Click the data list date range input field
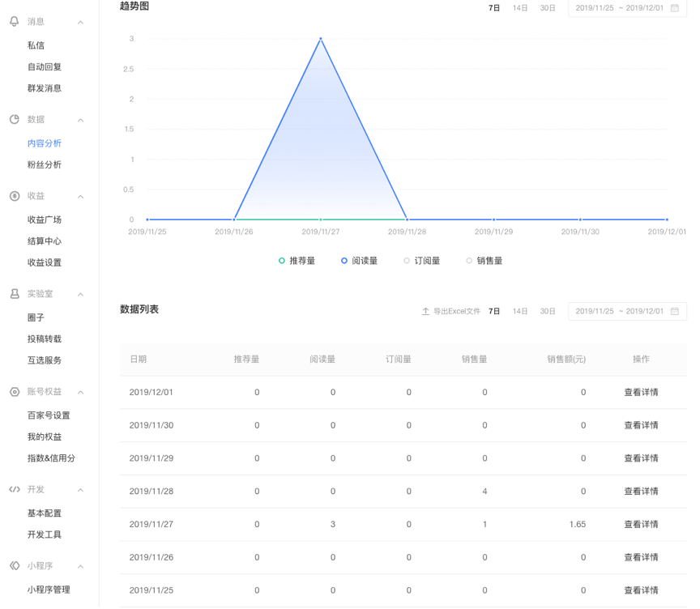Image resolution: width=700 pixels, height=609 pixels. click(x=627, y=311)
